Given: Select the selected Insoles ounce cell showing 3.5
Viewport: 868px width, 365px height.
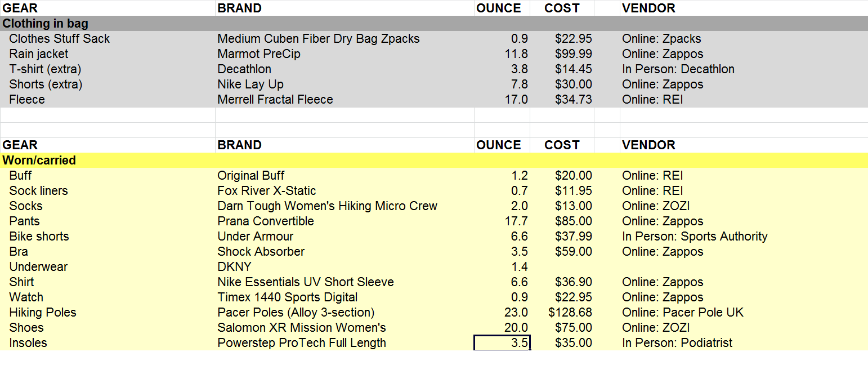Looking at the screenshot, I should 502,342.
